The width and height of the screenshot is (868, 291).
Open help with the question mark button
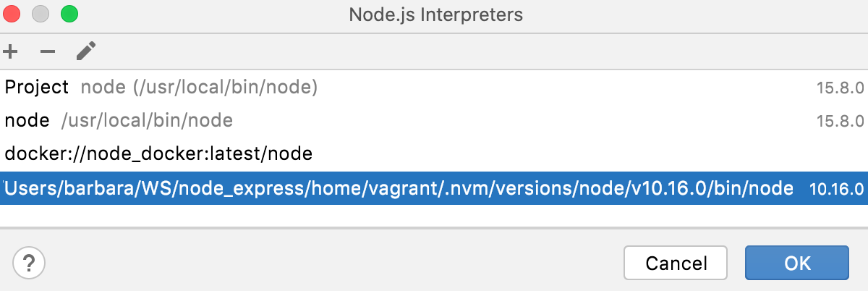pos(29,261)
